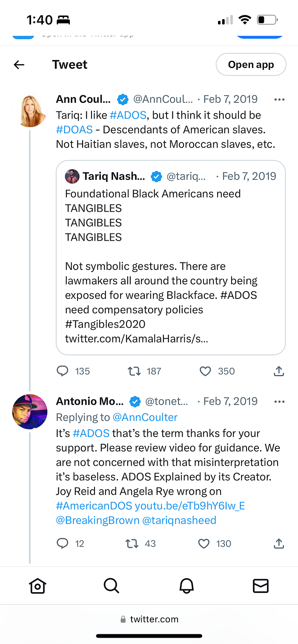
Task: Open the quoted Tariq Nasheed tweet
Action: pos(171,257)
